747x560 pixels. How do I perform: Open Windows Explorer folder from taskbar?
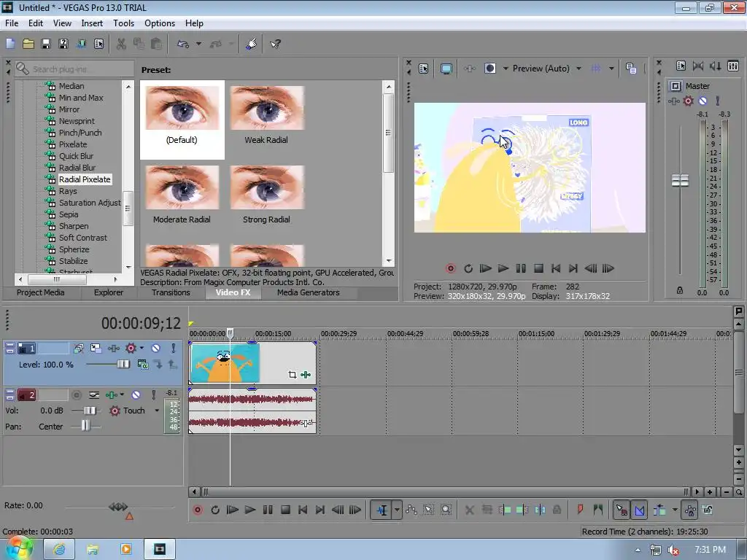pyautogui.click(x=93, y=550)
